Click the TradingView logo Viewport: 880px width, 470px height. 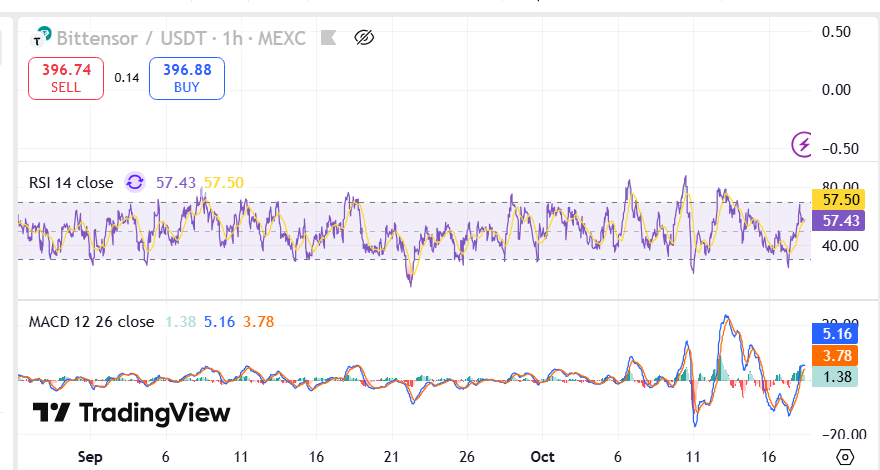[131, 413]
